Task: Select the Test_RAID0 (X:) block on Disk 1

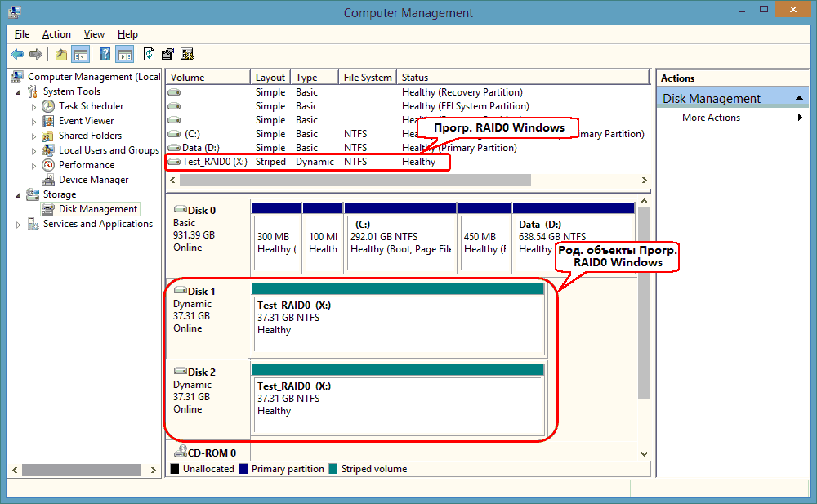Action: (398, 320)
